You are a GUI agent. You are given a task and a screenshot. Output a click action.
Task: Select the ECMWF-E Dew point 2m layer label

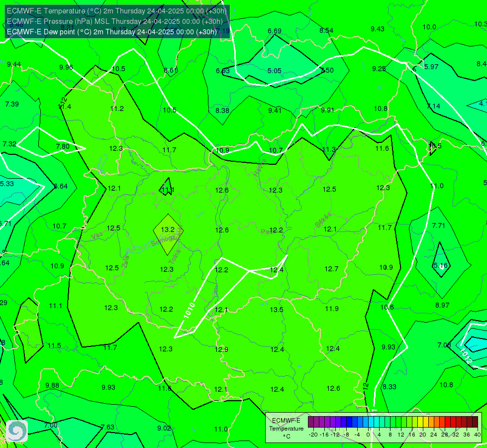(x=111, y=32)
